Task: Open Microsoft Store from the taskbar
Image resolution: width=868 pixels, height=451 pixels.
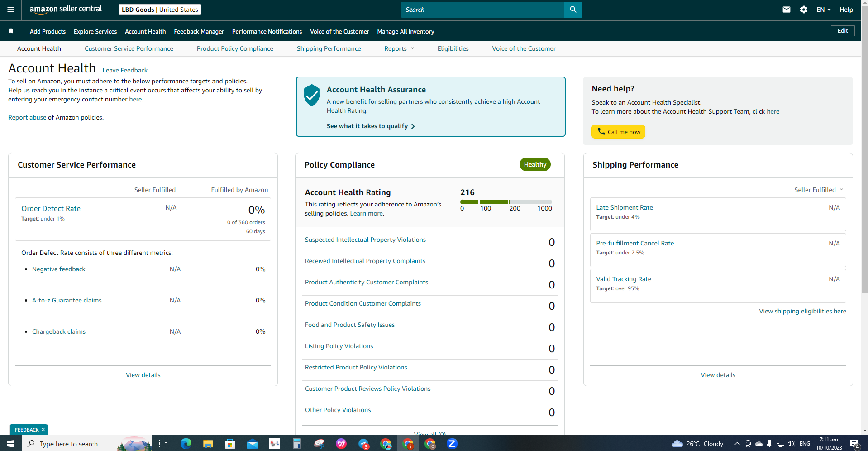Action: coord(230,444)
